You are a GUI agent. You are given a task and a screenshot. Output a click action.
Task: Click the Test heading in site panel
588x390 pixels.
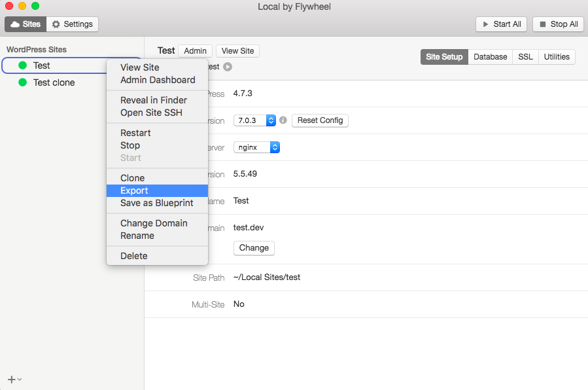point(166,50)
